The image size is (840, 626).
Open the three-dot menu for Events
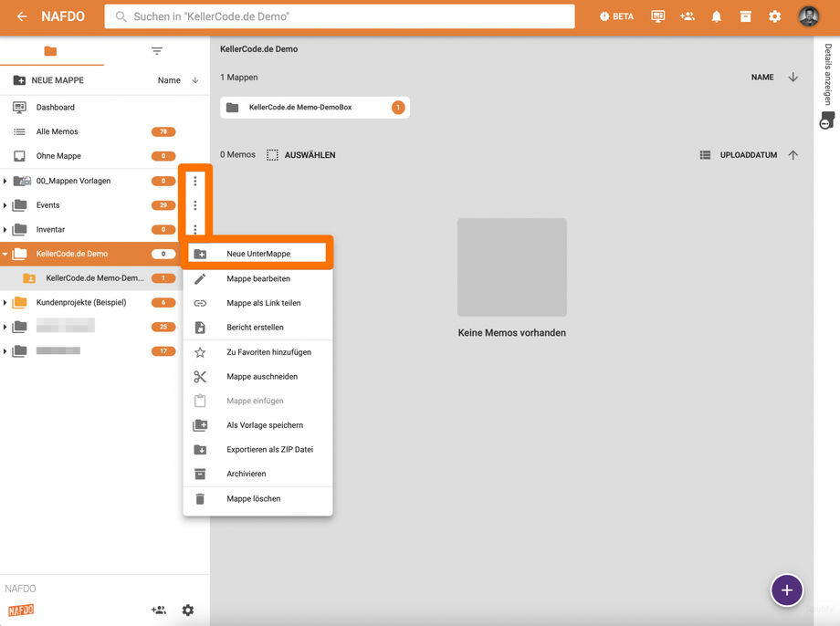(x=195, y=205)
